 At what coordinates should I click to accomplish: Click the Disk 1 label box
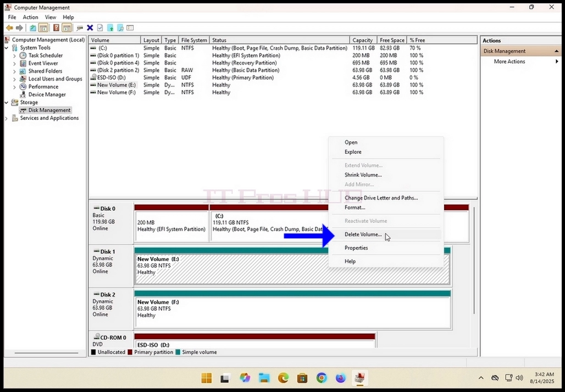(x=111, y=266)
